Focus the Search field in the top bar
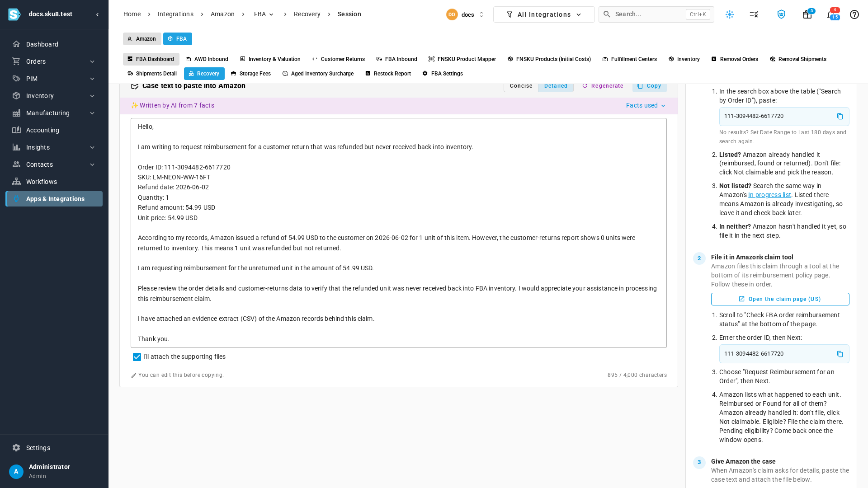 [x=656, y=14]
